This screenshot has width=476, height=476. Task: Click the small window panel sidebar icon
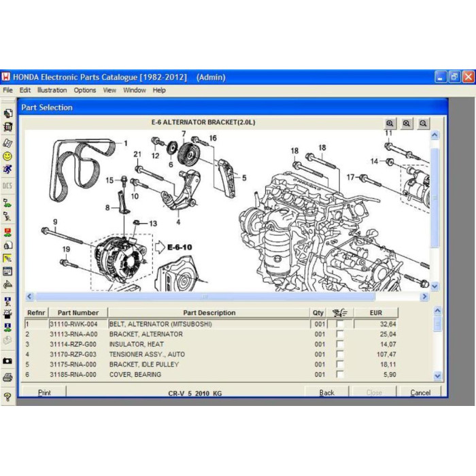tap(7, 271)
